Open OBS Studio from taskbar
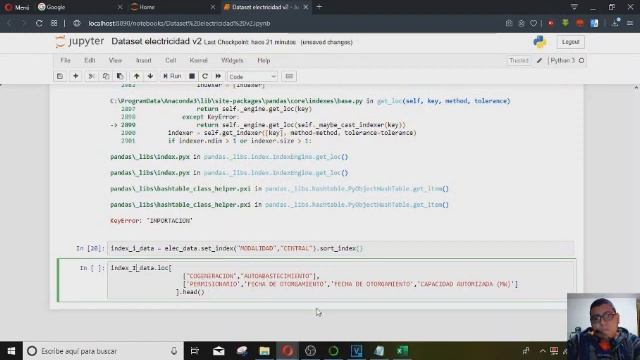This screenshot has width=640, height=360. (310, 351)
